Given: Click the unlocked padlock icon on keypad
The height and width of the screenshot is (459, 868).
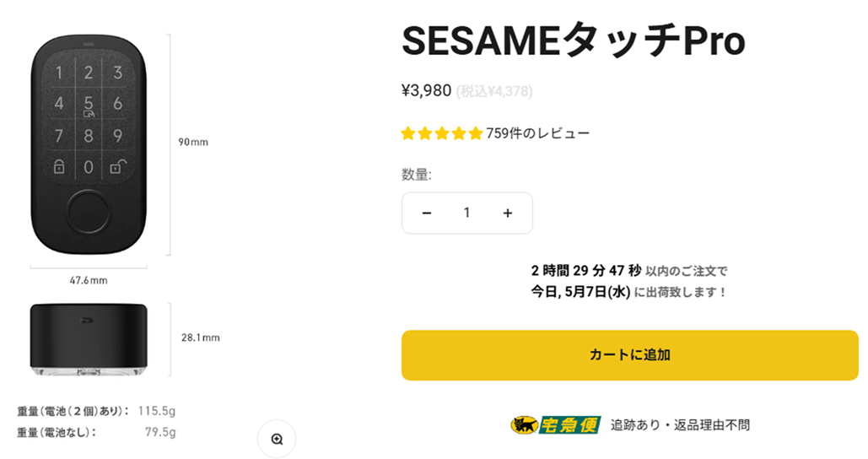Looking at the screenshot, I should [118, 166].
